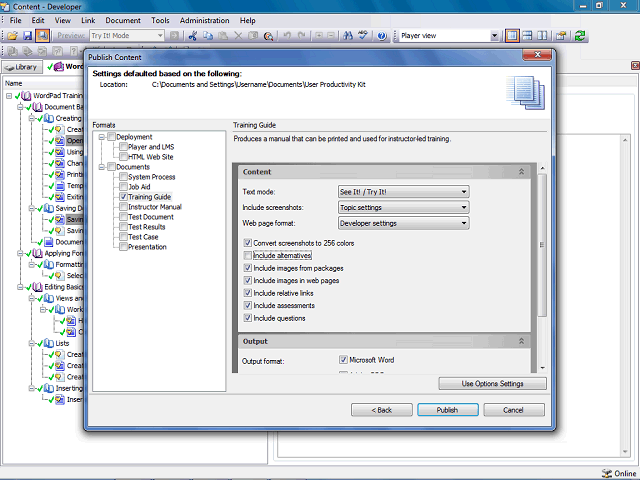
Task: Check the HTML Web Site checkbox
Action: pyautogui.click(x=123, y=157)
